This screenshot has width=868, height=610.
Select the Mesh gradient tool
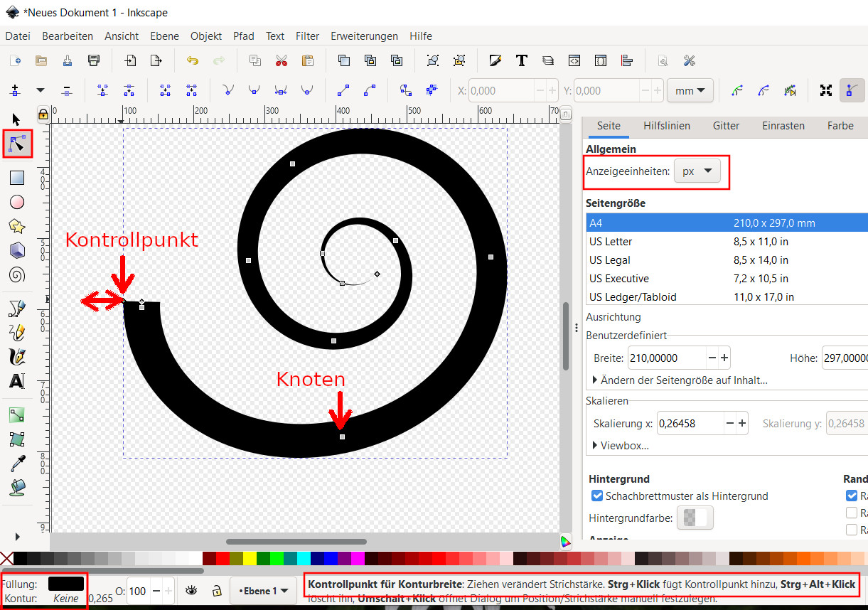pos(17,439)
